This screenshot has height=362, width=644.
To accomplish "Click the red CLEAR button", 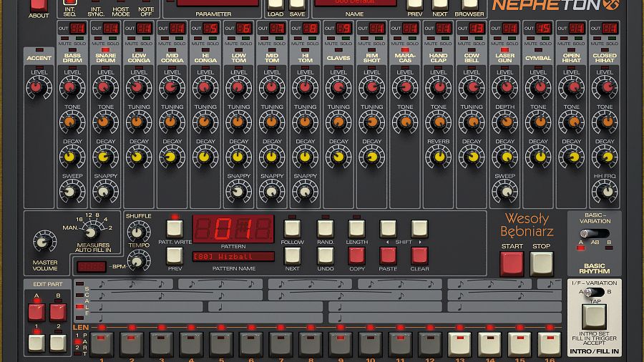I will (419, 255).
